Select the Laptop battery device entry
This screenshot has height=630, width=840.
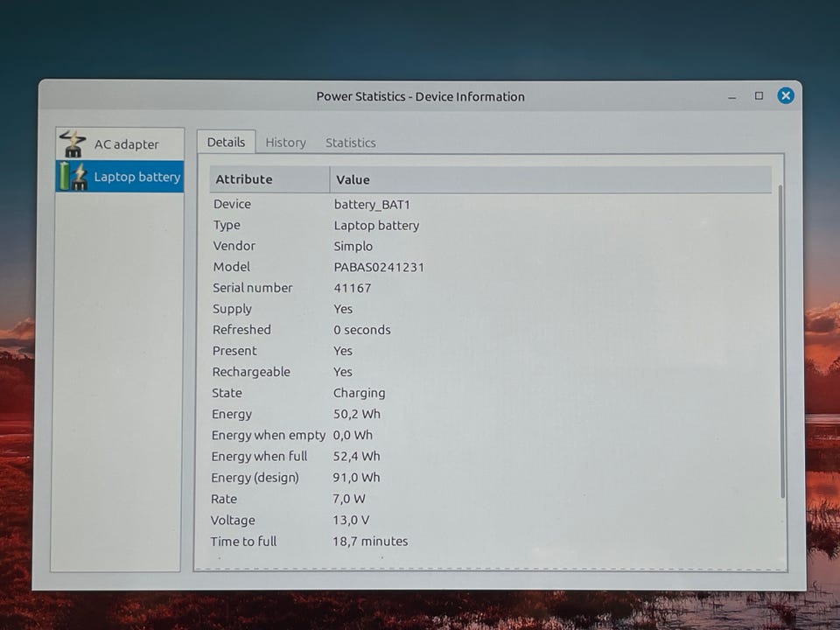(x=120, y=176)
